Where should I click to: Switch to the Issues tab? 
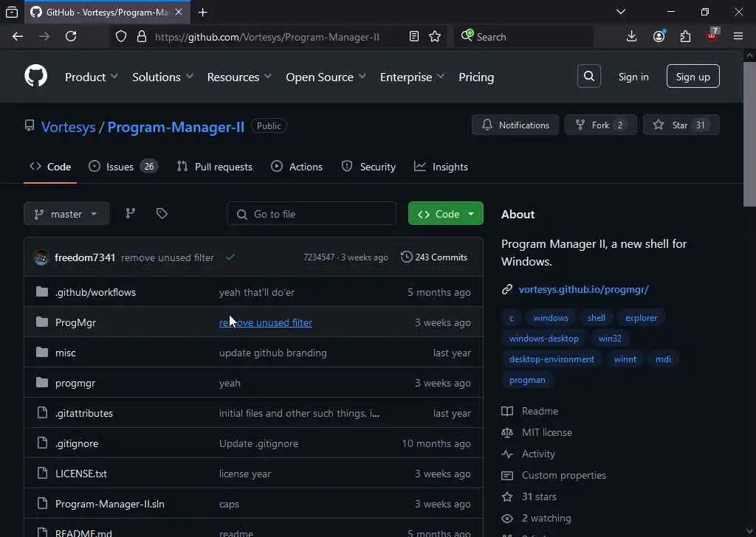[x=123, y=167]
